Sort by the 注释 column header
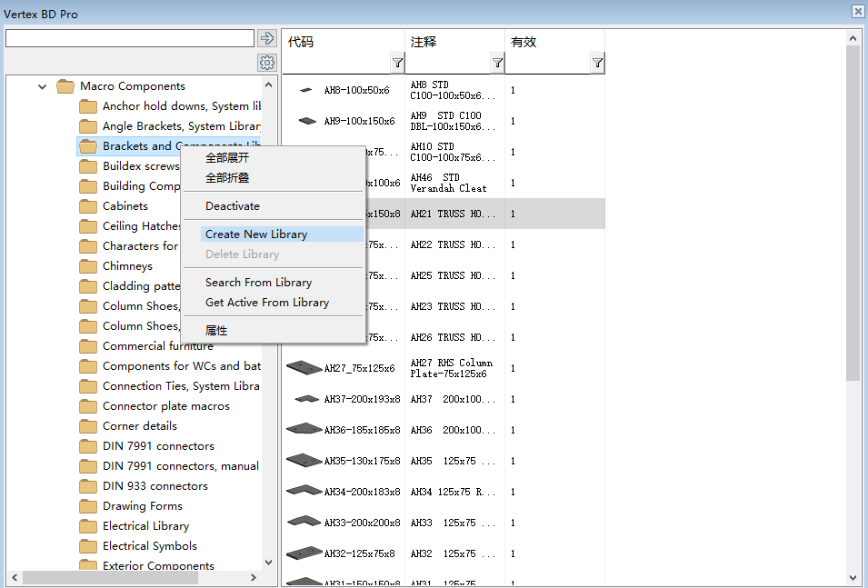 [424, 42]
